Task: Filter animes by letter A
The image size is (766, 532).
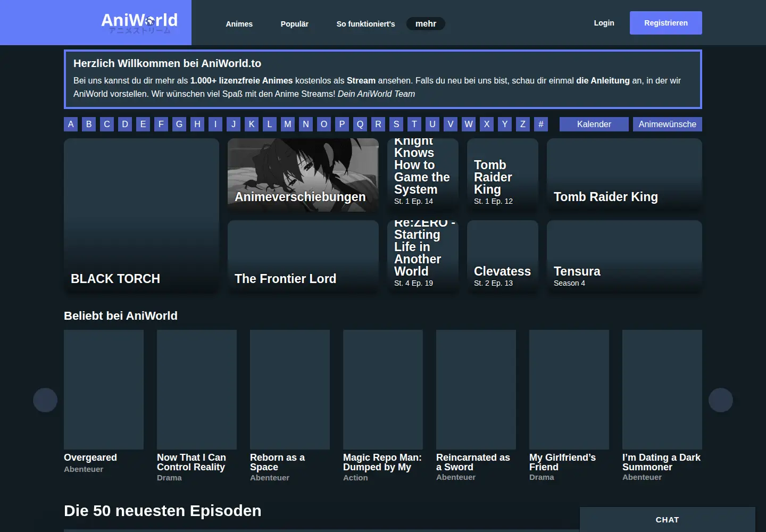Action: coord(71,124)
